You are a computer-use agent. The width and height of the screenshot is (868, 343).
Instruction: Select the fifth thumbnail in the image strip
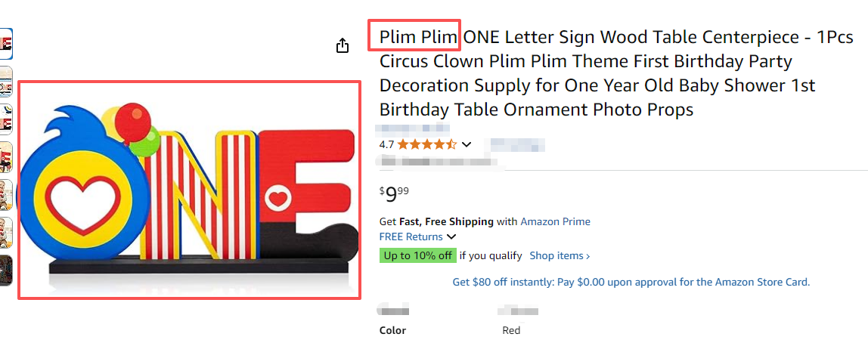coord(5,195)
